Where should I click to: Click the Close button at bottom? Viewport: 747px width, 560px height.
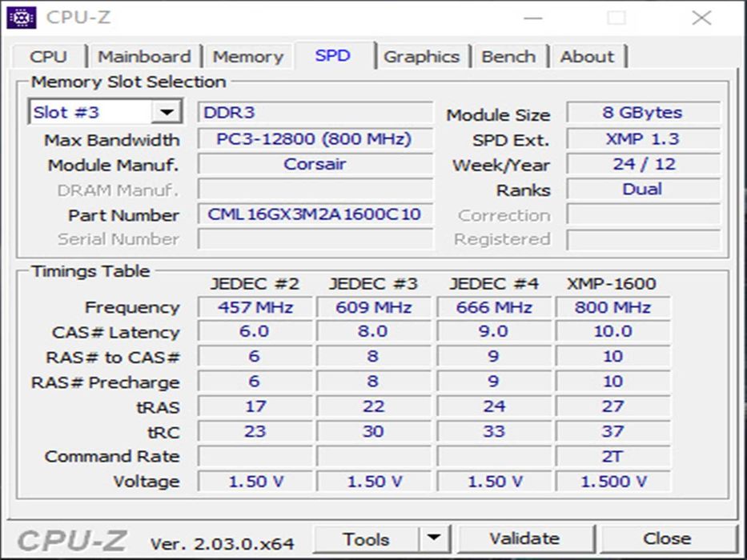coord(667,538)
